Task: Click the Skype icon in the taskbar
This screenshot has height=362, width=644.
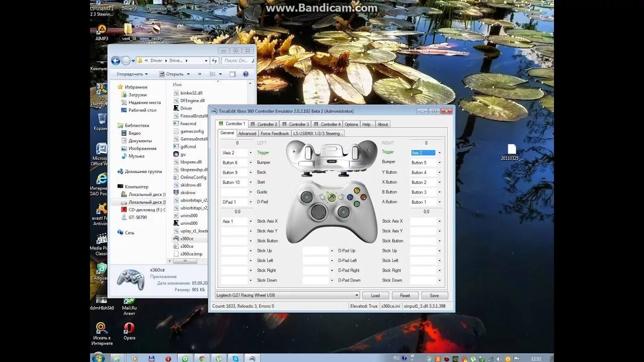Action: tap(235, 358)
